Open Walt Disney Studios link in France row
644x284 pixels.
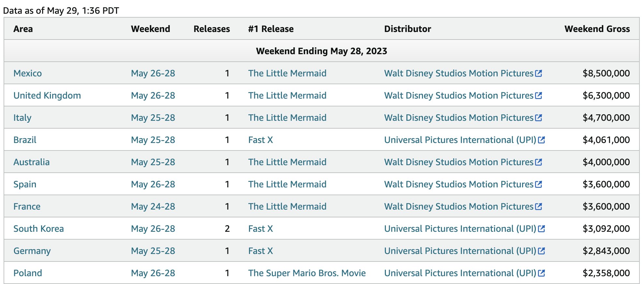pyautogui.click(x=459, y=207)
